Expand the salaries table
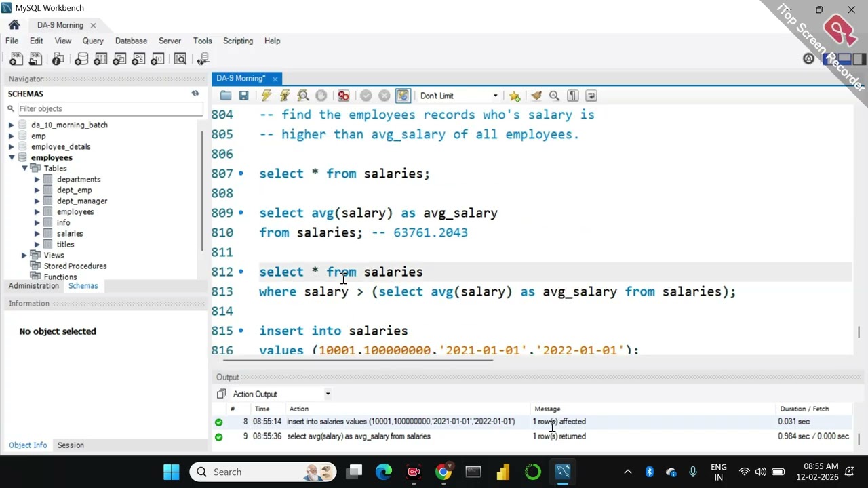868x488 pixels. click(x=37, y=233)
